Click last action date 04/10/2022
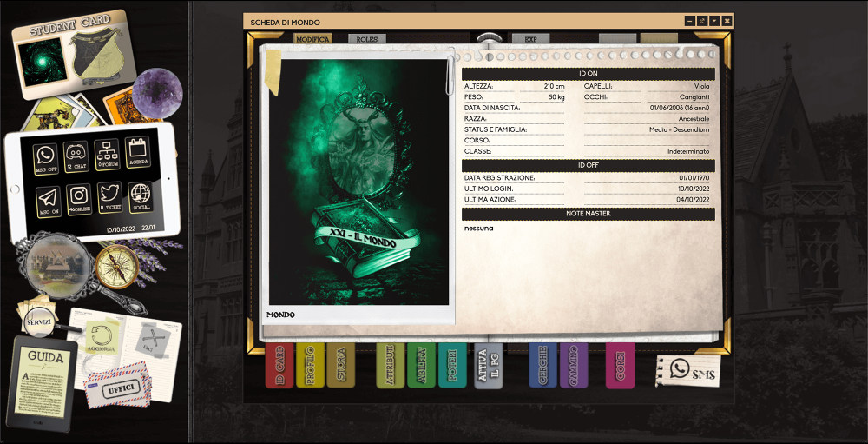Screen dimensions: 868x444 (x=694, y=199)
